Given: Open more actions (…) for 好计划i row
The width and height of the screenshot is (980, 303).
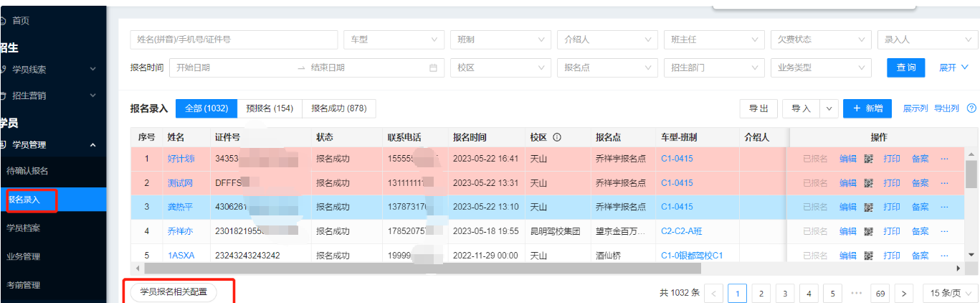Looking at the screenshot, I should (943, 159).
